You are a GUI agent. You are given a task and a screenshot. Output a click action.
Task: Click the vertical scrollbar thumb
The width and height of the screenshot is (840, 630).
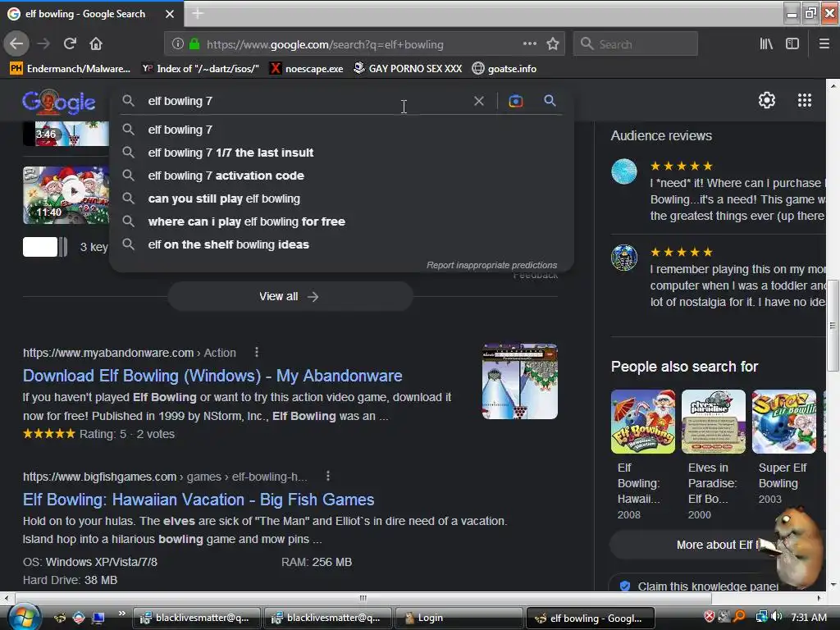click(x=833, y=325)
